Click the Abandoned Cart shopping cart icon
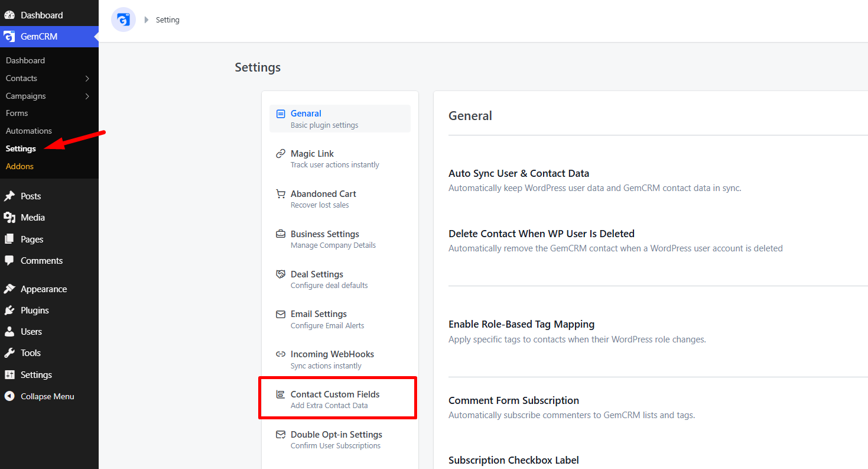The width and height of the screenshot is (868, 469). [x=281, y=194]
